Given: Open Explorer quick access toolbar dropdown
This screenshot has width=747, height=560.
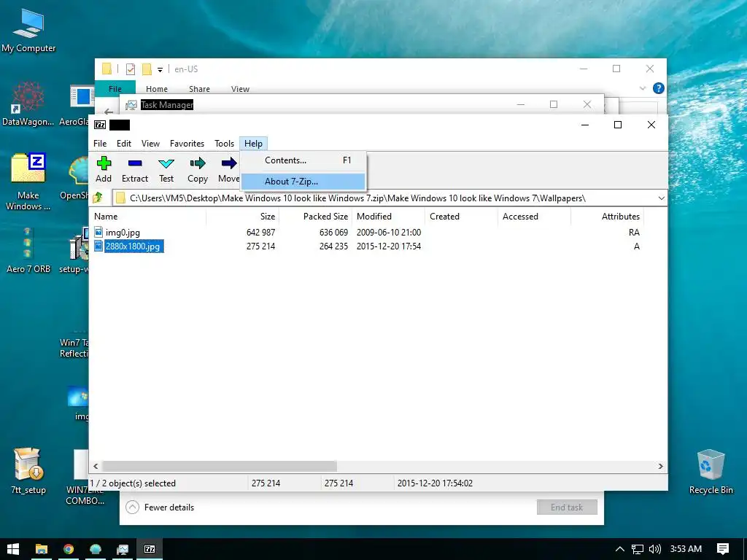Looking at the screenshot, I should [x=160, y=69].
